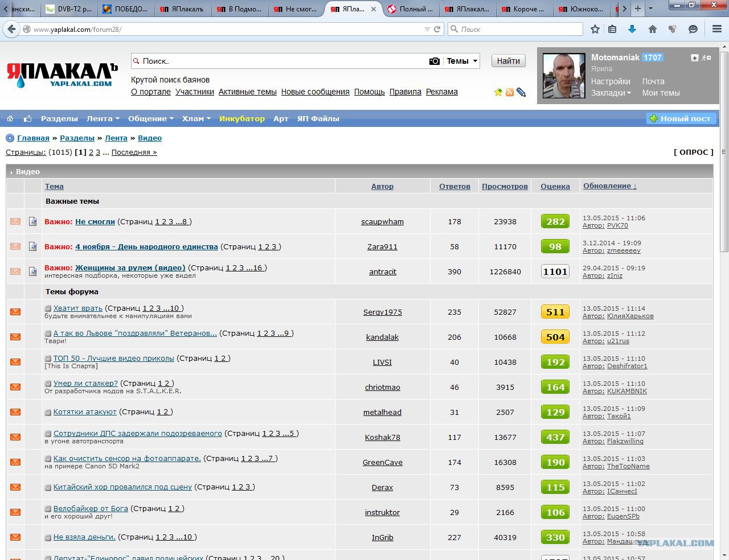729x560 pixels.
Task: Click the camera image search icon
Action: (434, 61)
